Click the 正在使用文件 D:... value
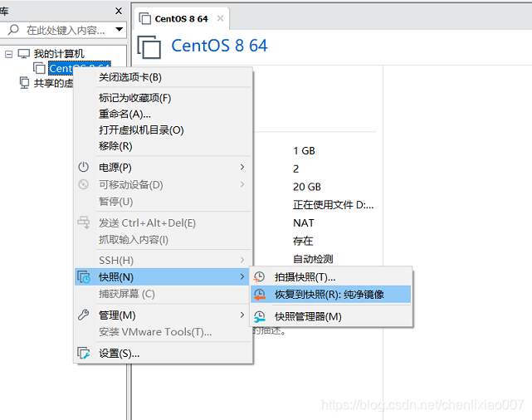532x420 pixels. point(334,205)
